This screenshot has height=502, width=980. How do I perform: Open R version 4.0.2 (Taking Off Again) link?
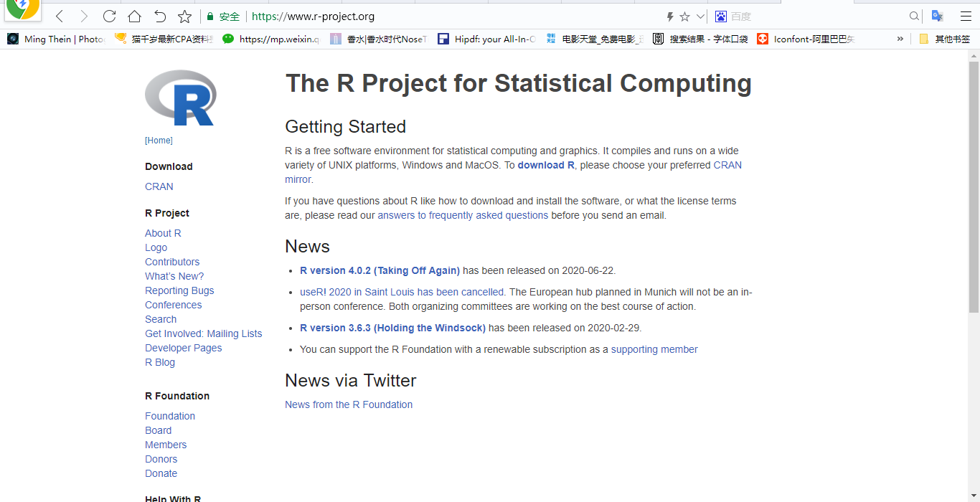click(x=380, y=270)
